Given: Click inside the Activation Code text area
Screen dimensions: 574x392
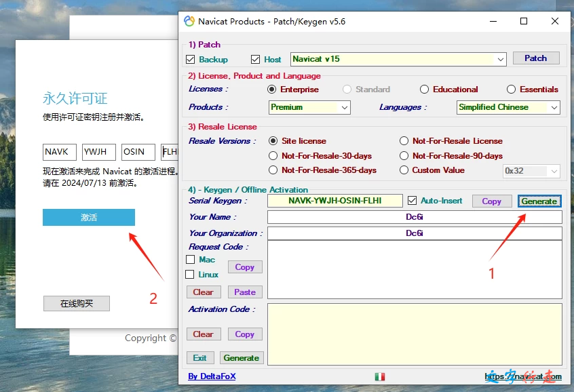Looking at the screenshot, I should [x=415, y=334].
